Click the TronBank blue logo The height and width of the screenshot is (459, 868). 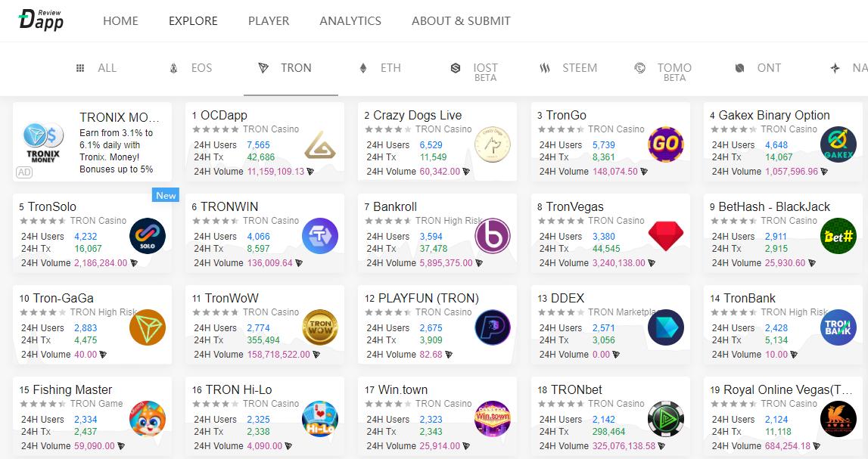(x=838, y=327)
